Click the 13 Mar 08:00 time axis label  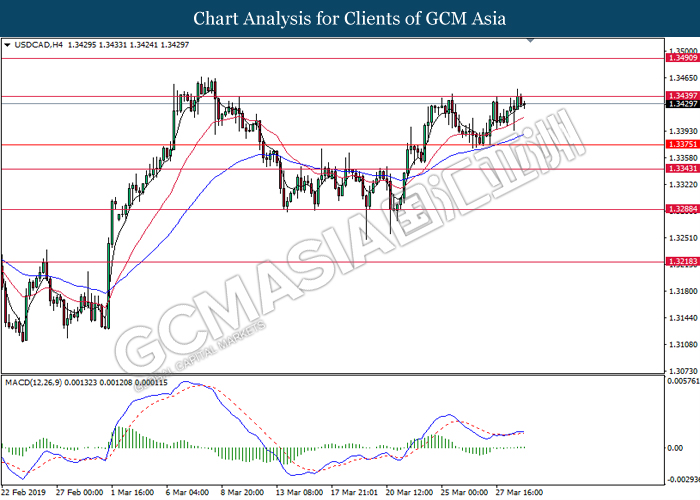[x=300, y=492]
